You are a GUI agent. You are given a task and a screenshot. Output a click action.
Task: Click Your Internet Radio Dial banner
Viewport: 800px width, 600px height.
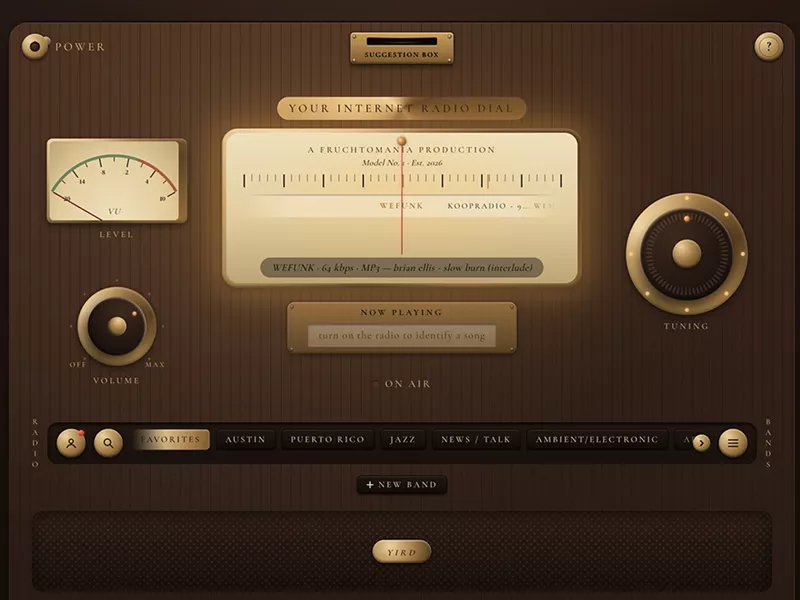(x=402, y=108)
